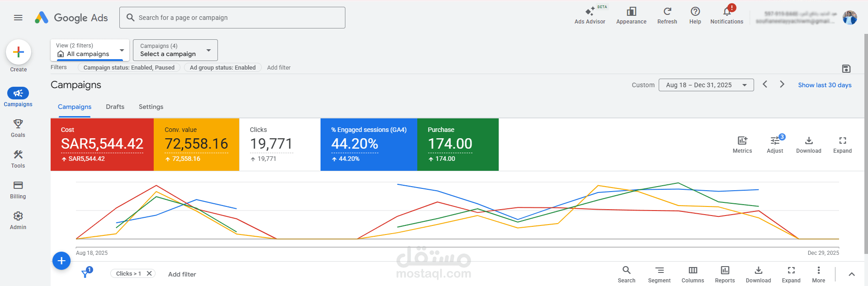The height and width of the screenshot is (286, 868).
Task: Click the page vertical scrollbar
Action: pos(865,145)
